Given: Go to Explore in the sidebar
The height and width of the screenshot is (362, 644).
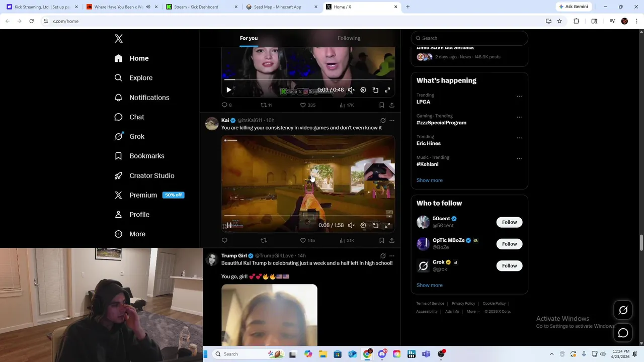Looking at the screenshot, I should point(133,78).
